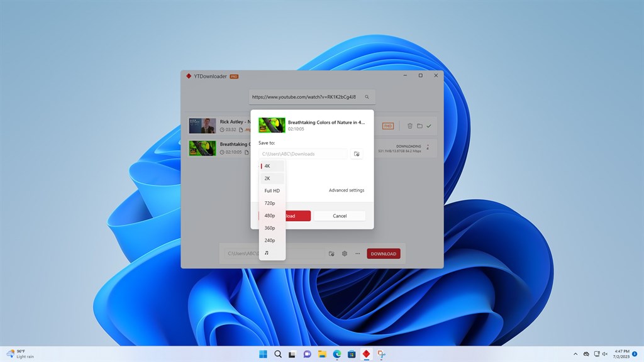The image size is (644, 362).
Task: Open the weather widget showing Light rain
Action: (21, 354)
